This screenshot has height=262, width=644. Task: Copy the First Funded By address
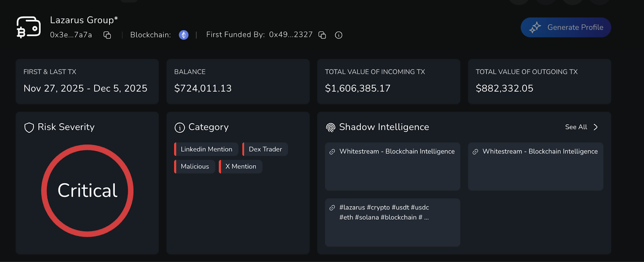point(322,35)
